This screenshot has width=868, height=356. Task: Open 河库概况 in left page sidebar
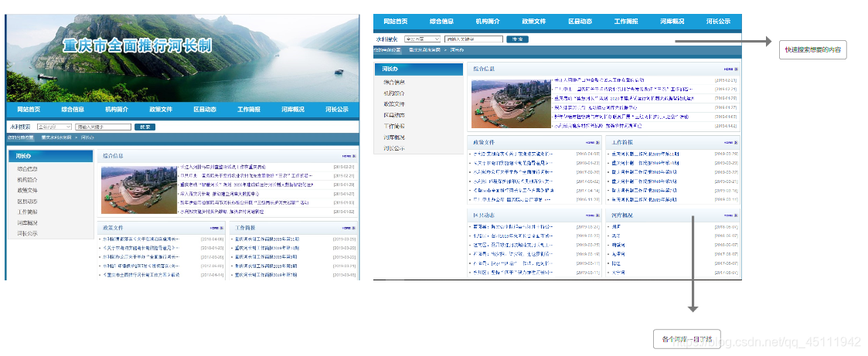coord(27,222)
